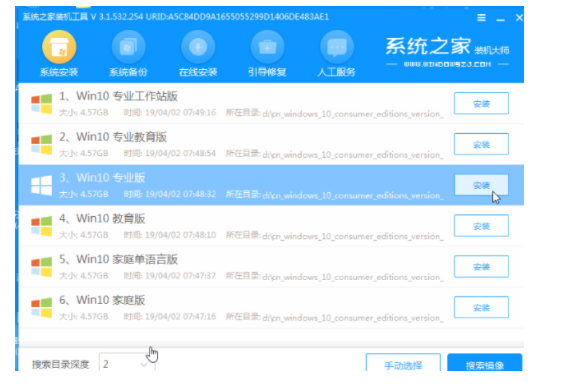The height and width of the screenshot is (389, 582).
Task: Click the timestamp 19/04/02 07:47:37
Action: (x=180, y=276)
